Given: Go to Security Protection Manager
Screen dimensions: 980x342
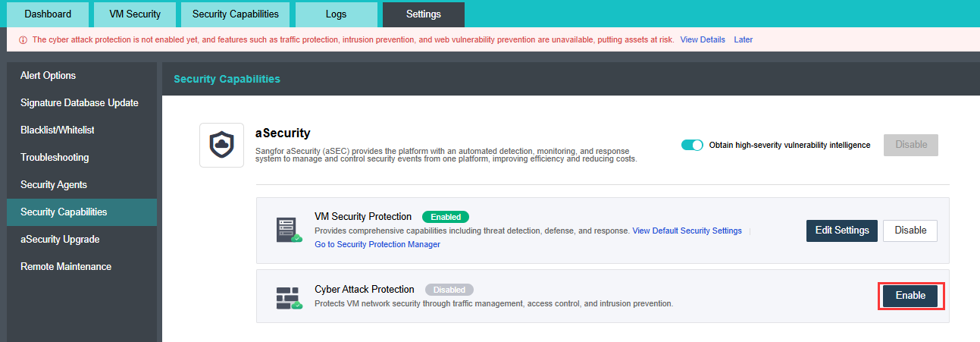Looking at the screenshot, I should click(x=377, y=244).
